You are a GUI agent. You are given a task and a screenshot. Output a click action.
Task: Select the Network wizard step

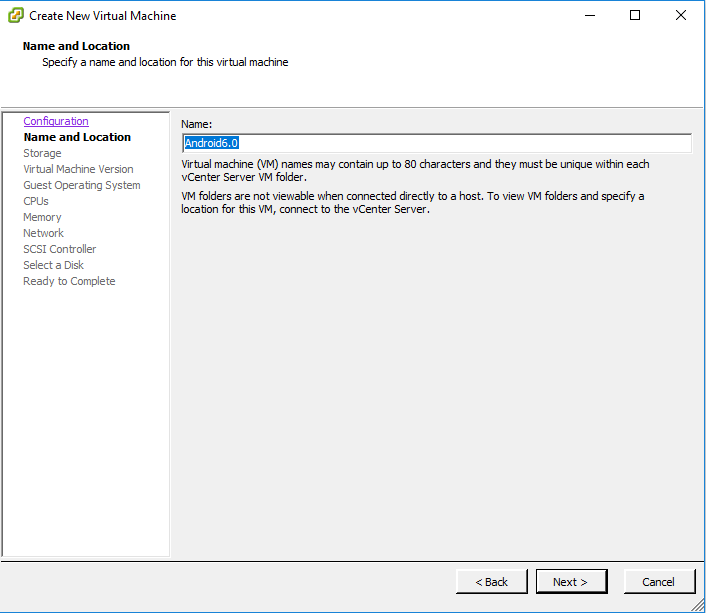click(44, 233)
